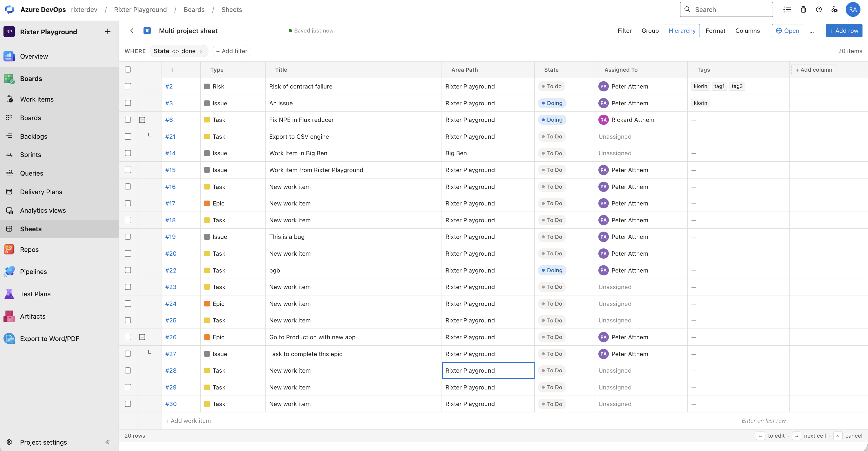Remove the State <> done filter

(x=201, y=51)
